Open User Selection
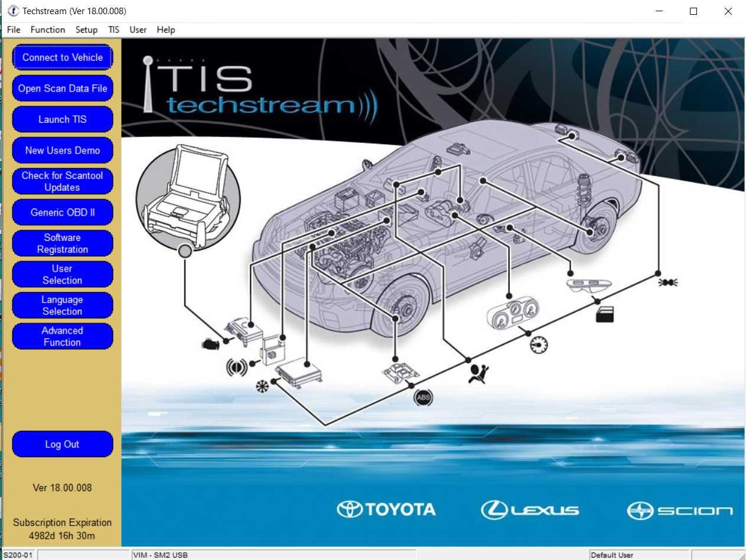The height and width of the screenshot is (560, 746). (x=62, y=274)
